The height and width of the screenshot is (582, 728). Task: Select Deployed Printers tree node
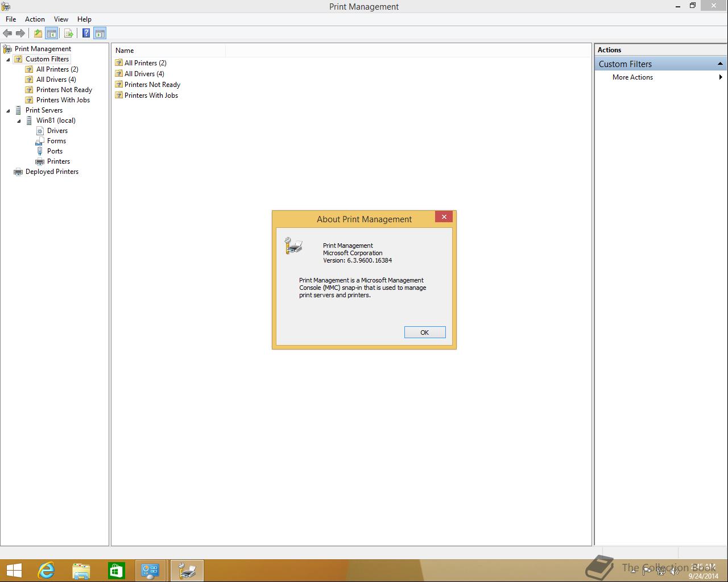tap(52, 172)
